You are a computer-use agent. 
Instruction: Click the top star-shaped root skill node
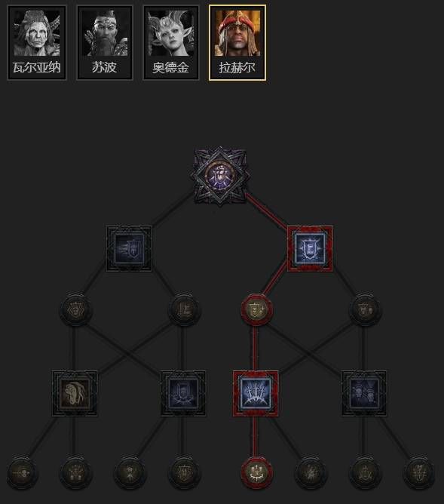point(220,176)
